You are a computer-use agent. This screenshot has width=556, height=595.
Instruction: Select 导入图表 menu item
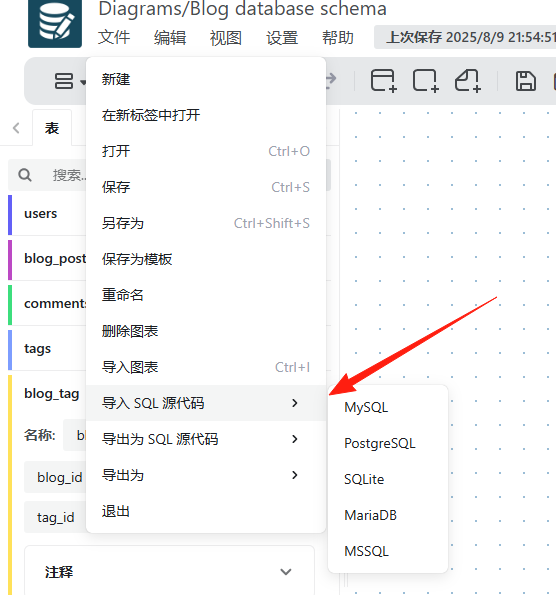point(206,367)
